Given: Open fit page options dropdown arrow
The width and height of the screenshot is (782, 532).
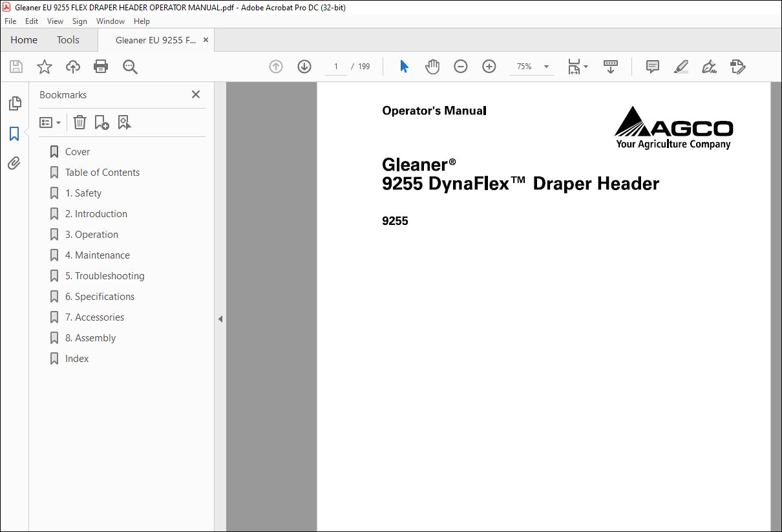Looking at the screenshot, I should click(586, 67).
